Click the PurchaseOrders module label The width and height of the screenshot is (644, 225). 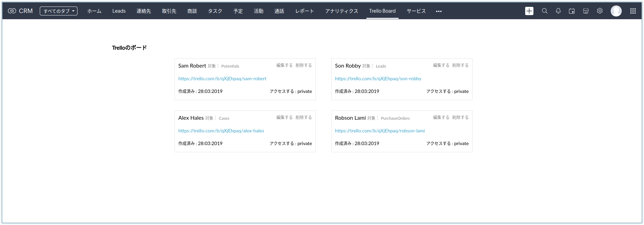click(395, 118)
